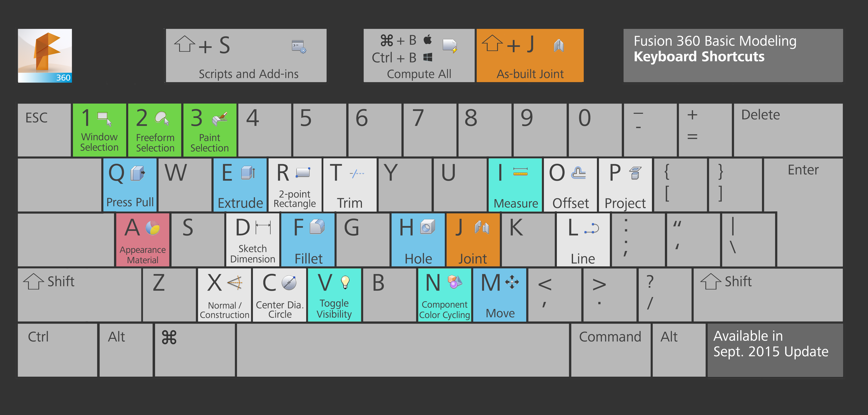Click the B key in the bottom letter row

[390, 295]
